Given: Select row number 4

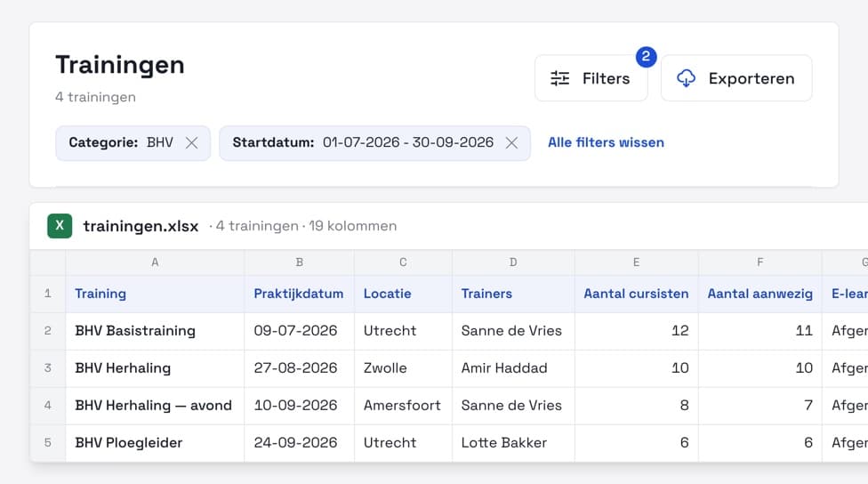Looking at the screenshot, I should [48, 406].
